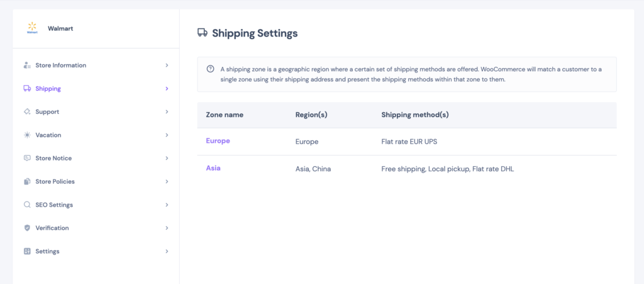The width and height of the screenshot is (644, 284).
Task: Expand the Verification chevron arrow
Action: pyautogui.click(x=167, y=228)
